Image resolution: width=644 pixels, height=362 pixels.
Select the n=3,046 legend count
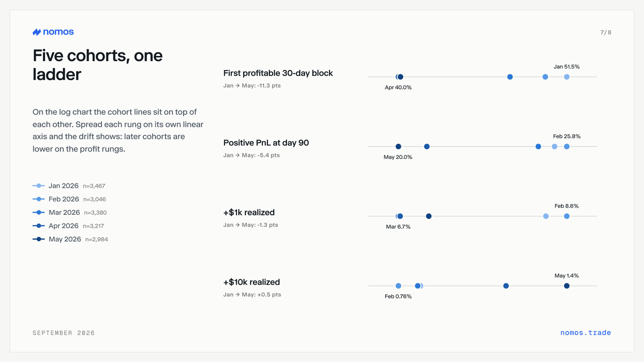tap(95, 200)
